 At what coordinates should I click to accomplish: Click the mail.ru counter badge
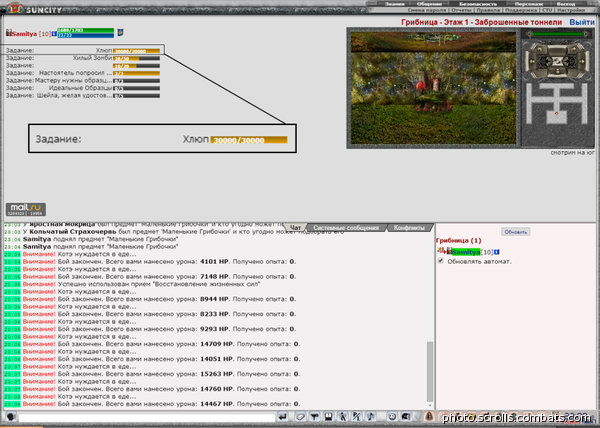[x=26, y=209]
